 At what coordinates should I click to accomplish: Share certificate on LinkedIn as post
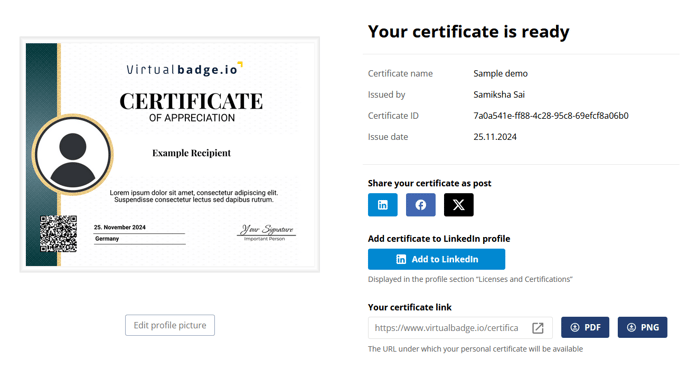pos(383,204)
